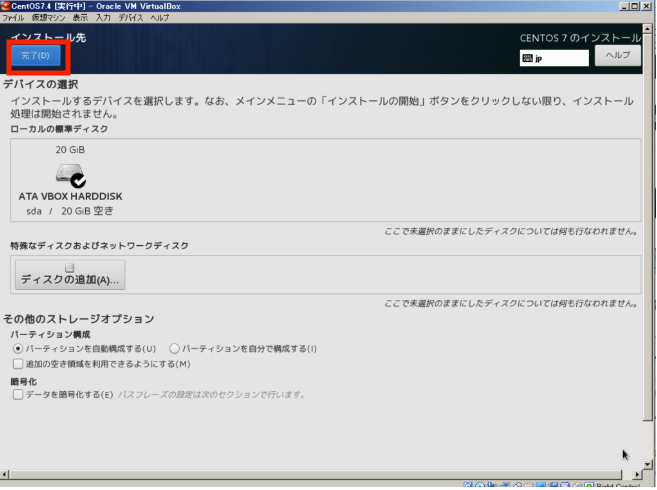This screenshot has height=490, width=657.
Task: Click the 'ローカルの標準ディスク' section label
Action: click(x=59, y=129)
